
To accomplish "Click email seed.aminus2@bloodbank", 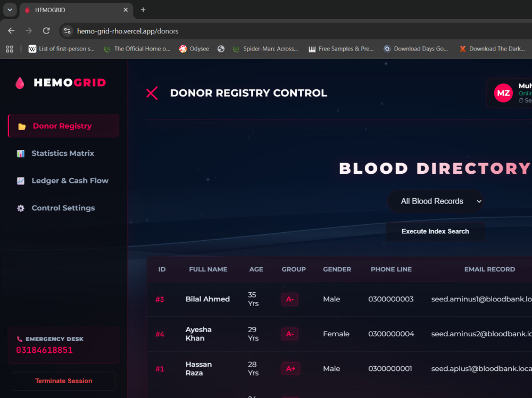I will [x=481, y=334].
